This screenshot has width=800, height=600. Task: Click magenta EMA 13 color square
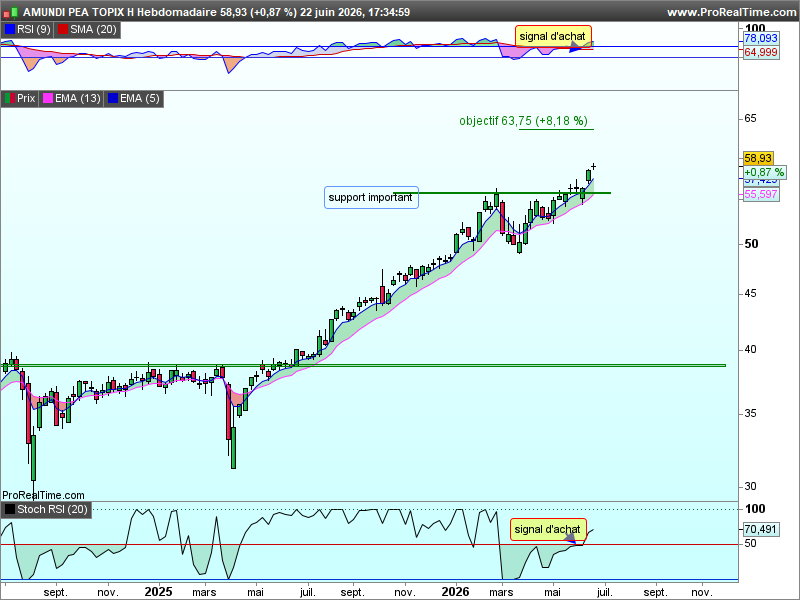48,98
